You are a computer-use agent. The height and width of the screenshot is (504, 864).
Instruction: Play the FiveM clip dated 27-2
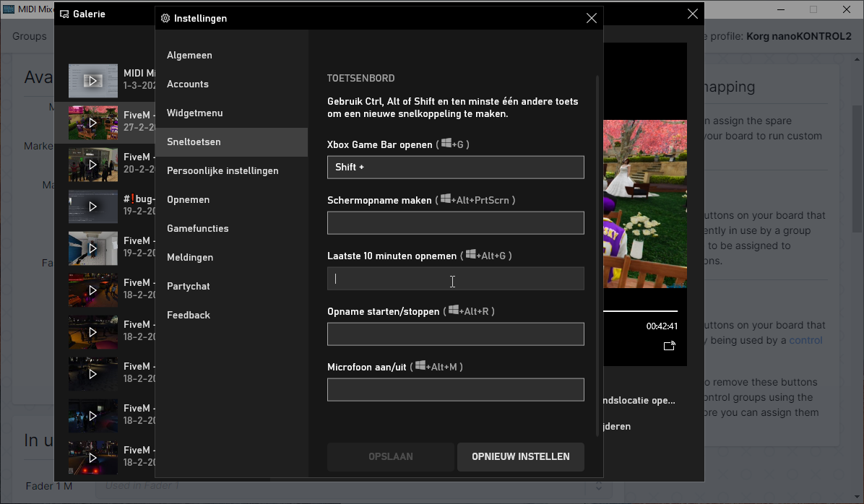tap(92, 123)
